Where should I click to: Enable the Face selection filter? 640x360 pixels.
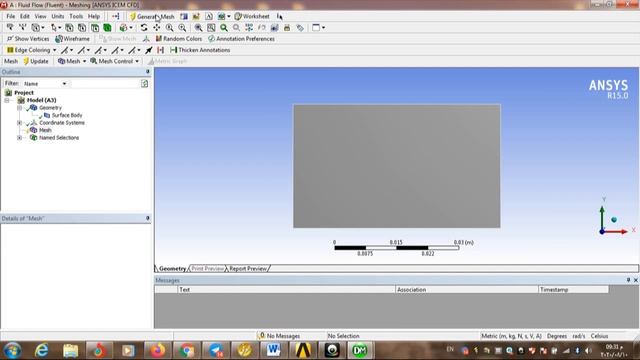95,28
